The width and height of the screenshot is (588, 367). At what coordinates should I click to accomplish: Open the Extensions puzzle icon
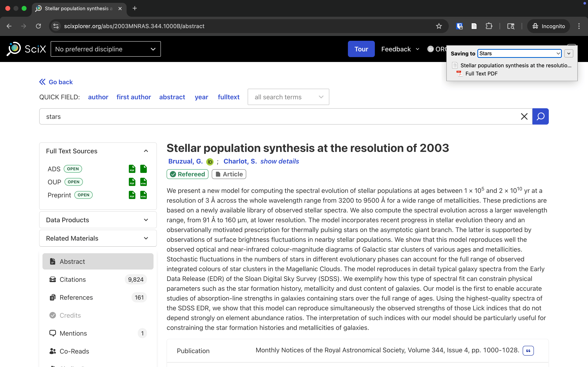tap(489, 26)
